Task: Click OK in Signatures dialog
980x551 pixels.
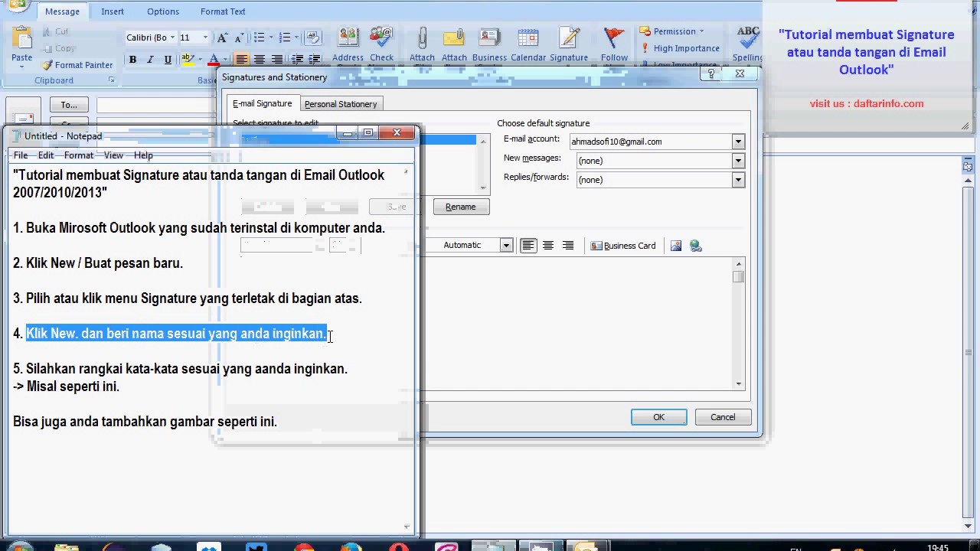Action: click(659, 417)
